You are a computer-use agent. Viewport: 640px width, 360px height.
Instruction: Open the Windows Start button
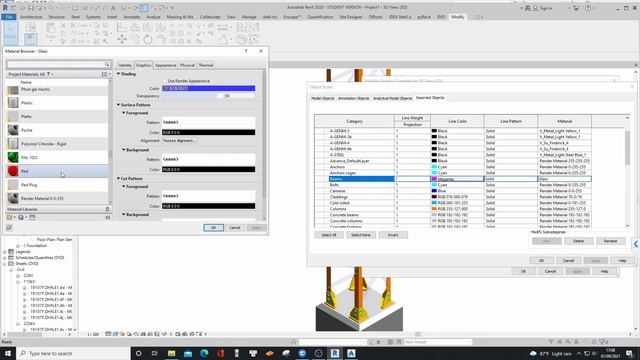pyautogui.click(x=8, y=353)
